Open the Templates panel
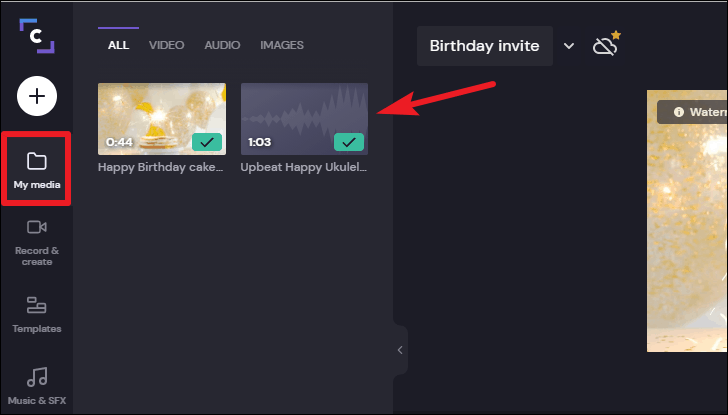 [37, 313]
